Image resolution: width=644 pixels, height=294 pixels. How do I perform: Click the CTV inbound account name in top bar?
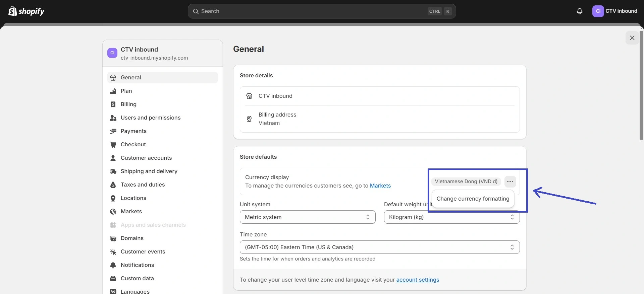tap(621, 11)
